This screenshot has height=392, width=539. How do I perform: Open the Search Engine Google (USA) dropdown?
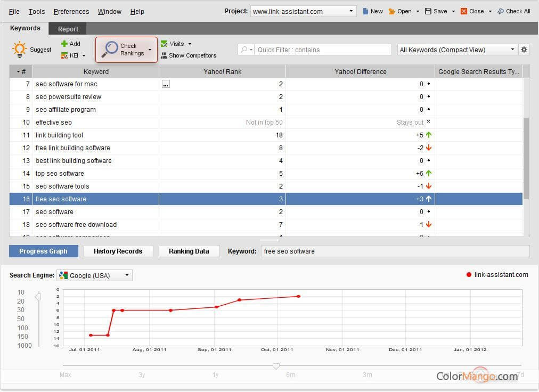tap(94, 275)
